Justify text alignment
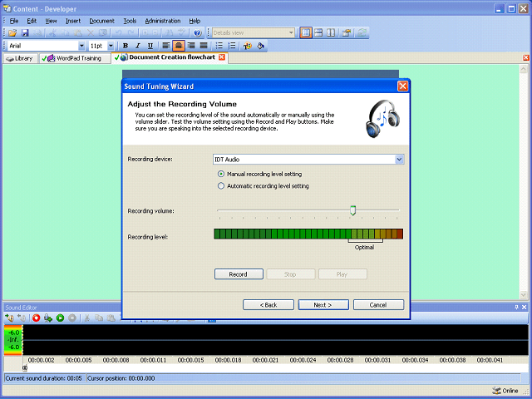The height and width of the screenshot is (399, 532). [204, 46]
